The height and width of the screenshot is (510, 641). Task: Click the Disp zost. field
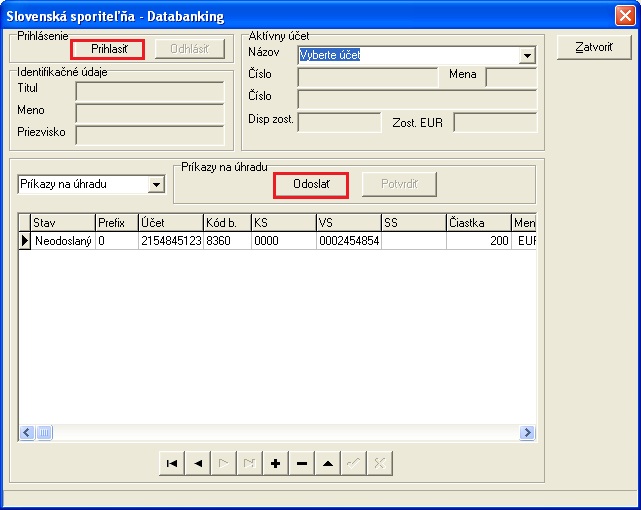point(339,122)
